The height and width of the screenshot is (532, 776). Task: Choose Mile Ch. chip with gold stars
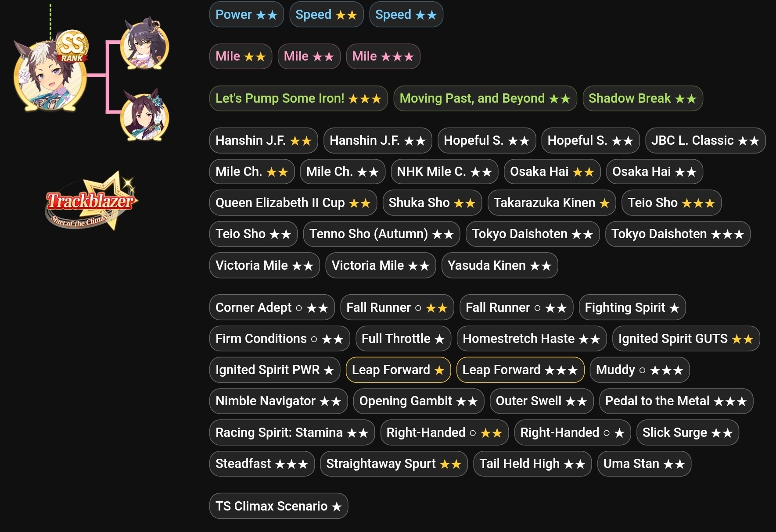(252, 171)
